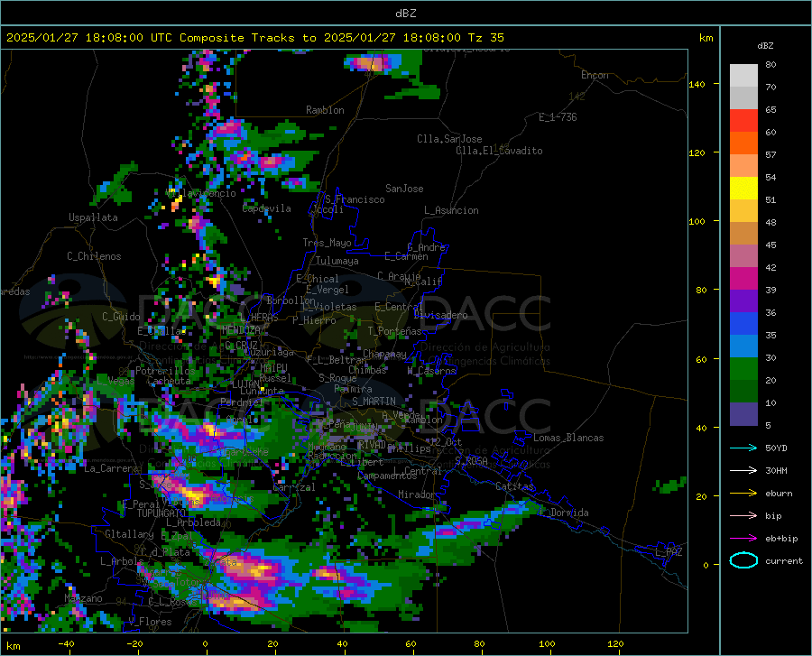Click the Encon label in the top-right

point(595,75)
